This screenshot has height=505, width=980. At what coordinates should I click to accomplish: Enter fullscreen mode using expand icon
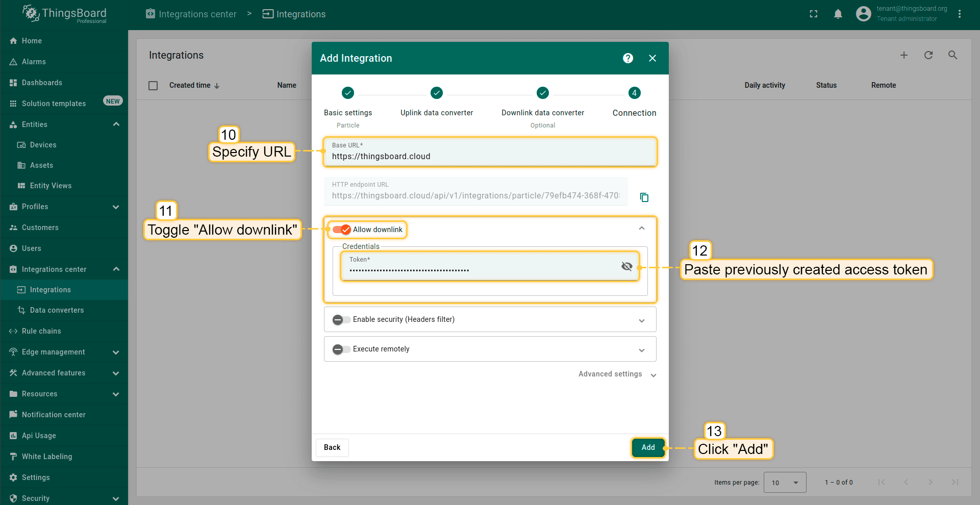pos(813,14)
